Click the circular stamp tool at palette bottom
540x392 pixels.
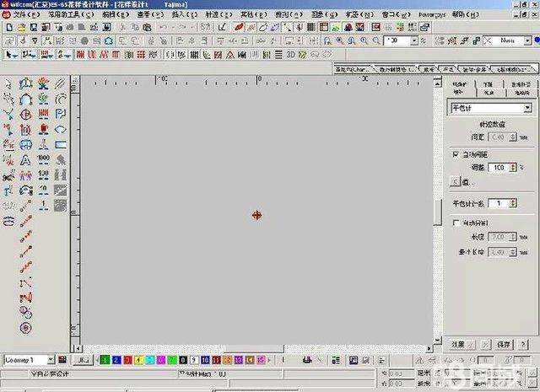26,328
